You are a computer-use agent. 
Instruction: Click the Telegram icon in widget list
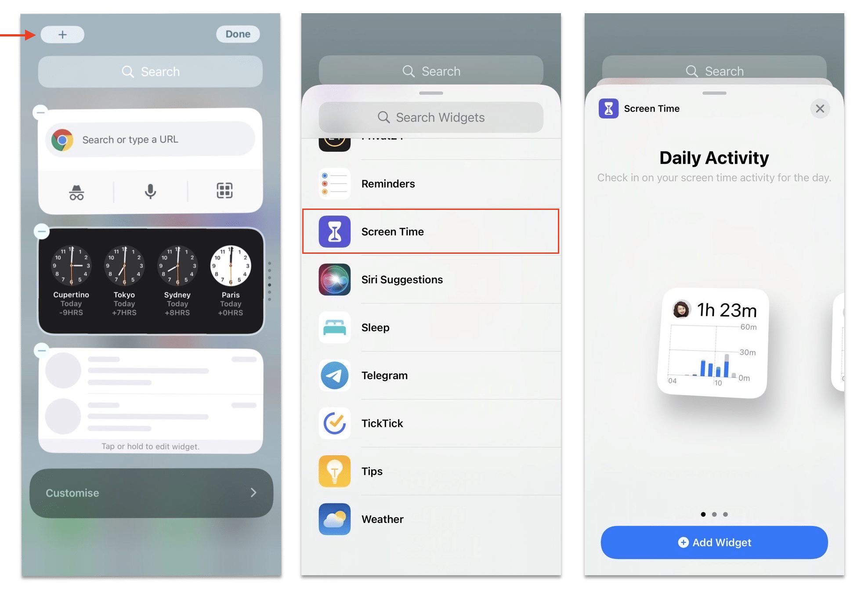click(x=334, y=375)
